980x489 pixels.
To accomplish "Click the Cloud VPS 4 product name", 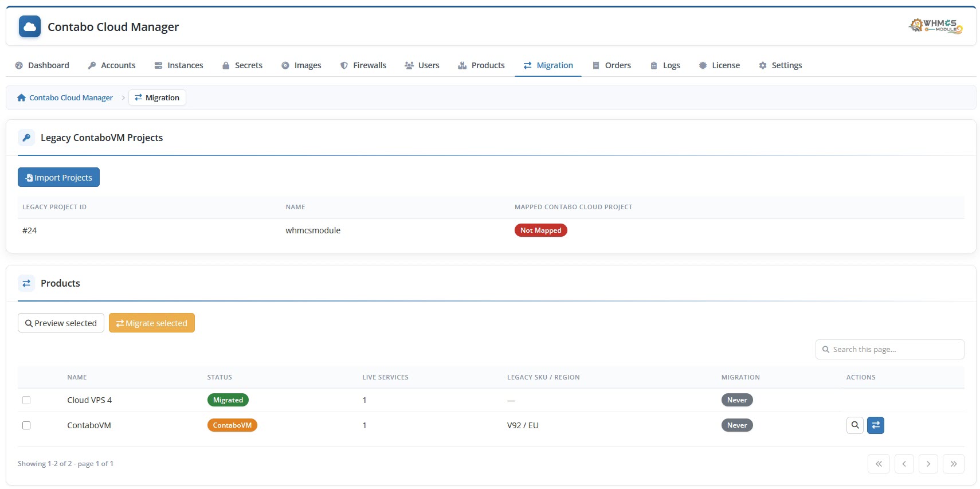I will pyautogui.click(x=89, y=400).
